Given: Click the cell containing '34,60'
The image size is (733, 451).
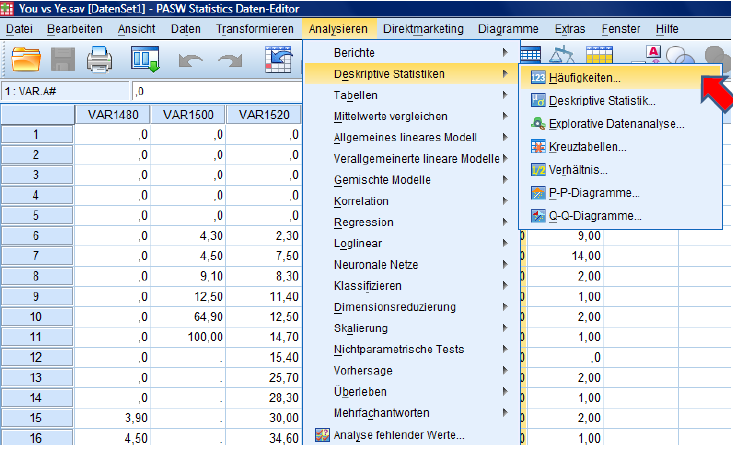Looking at the screenshot, I should (264, 438).
